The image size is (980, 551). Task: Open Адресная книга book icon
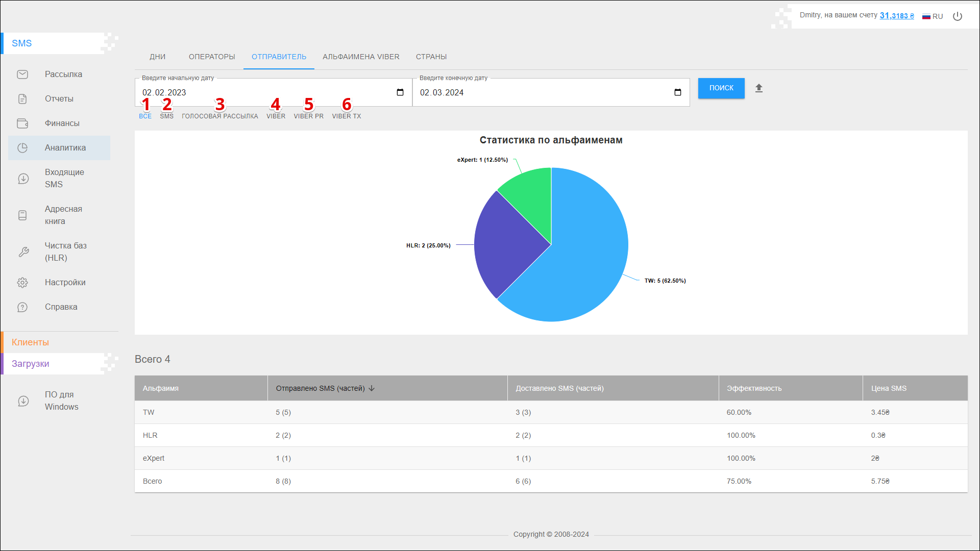tap(22, 215)
